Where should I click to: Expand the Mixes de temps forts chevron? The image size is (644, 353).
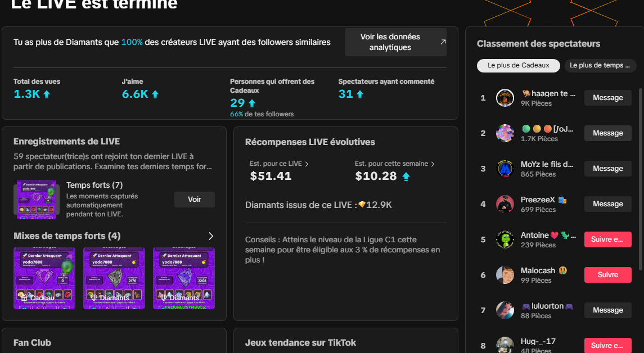211,236
